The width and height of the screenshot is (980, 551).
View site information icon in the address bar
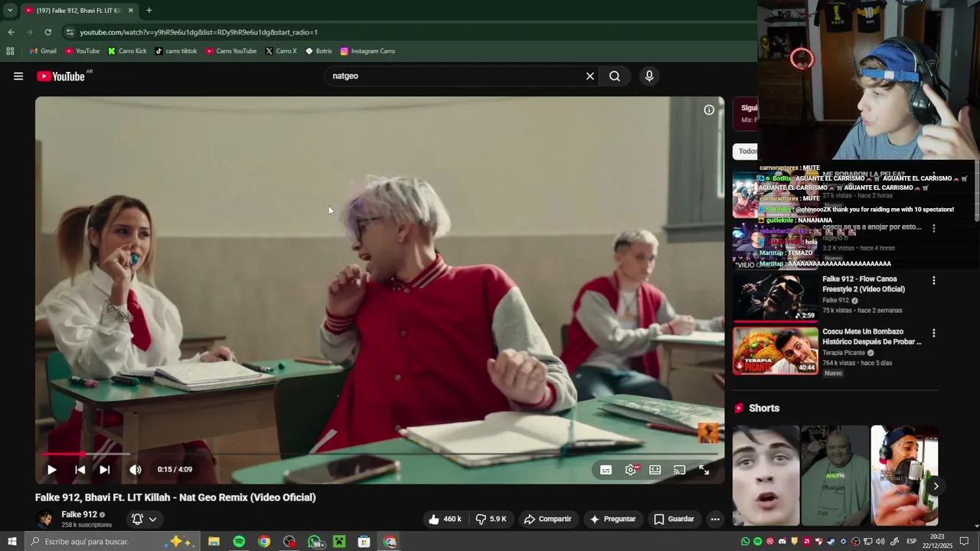70,32
